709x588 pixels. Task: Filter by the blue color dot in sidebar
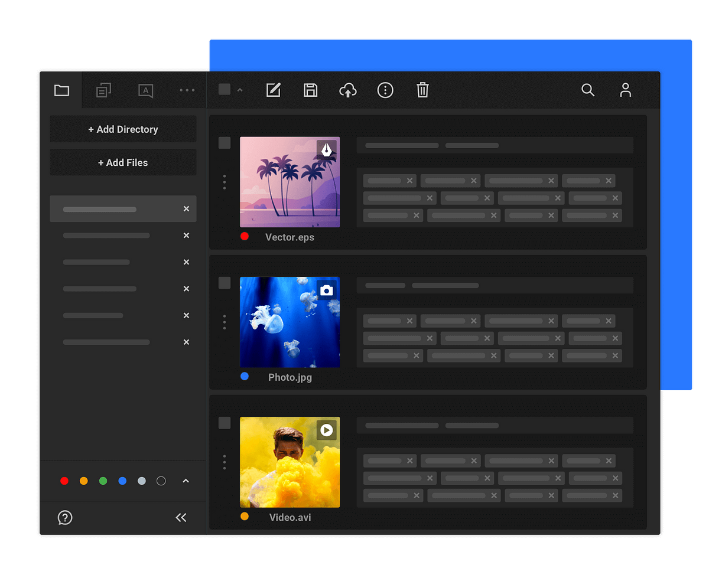point(122,481)
